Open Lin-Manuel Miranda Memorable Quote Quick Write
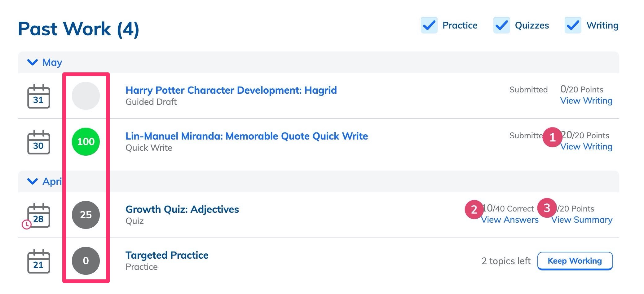 point(247,136)
